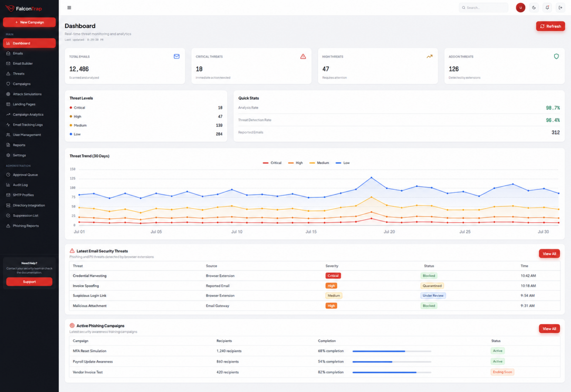571x392 pixels.
Task: Click the warning triangle icon on Critical Threats
Action: (x=303, y=56)
